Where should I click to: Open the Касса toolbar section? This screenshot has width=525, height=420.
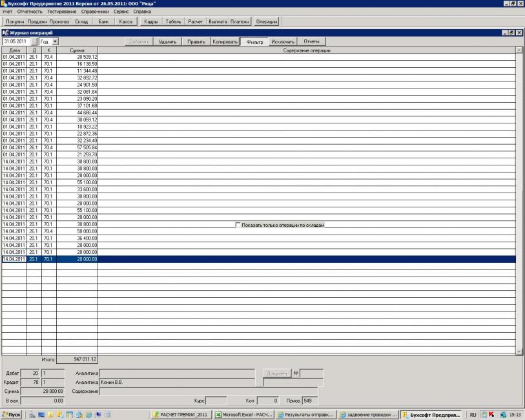pos(126,21)
